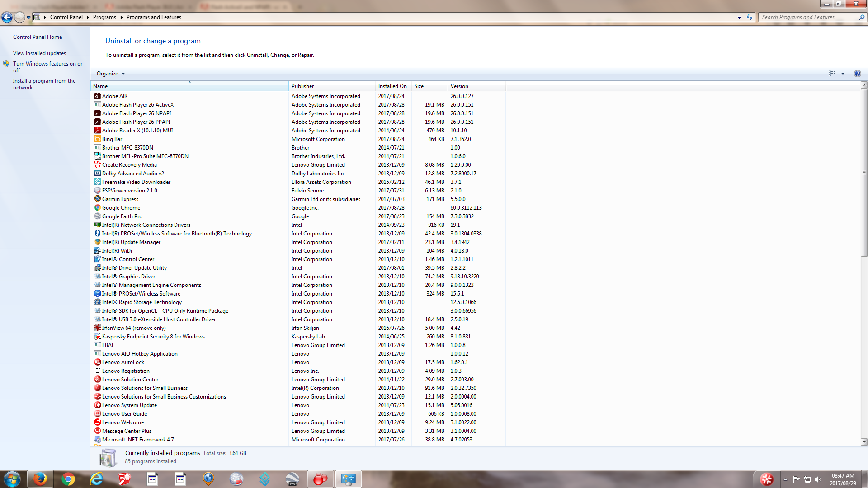Click the Bluetooth PROSet program icon
The height and width of the screenshot is (488, 868).
tap(97, 234)
